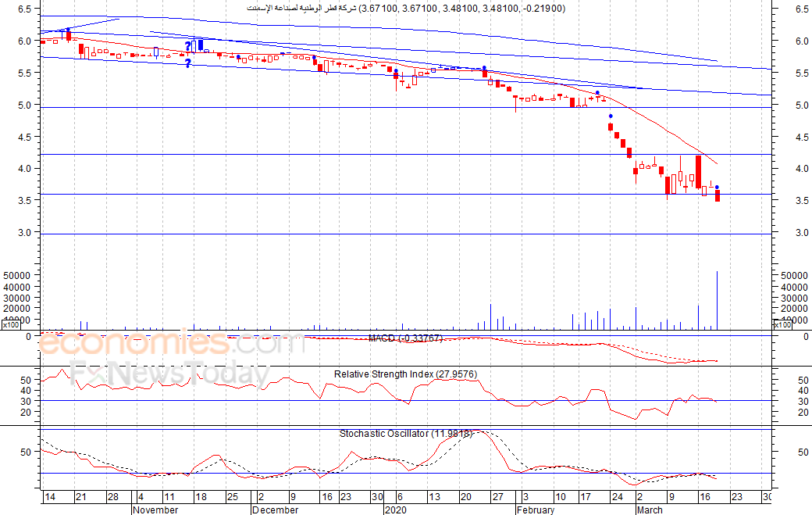Select the December month label on timeline
Screen dimensions: 812x515
click(276, 510)
